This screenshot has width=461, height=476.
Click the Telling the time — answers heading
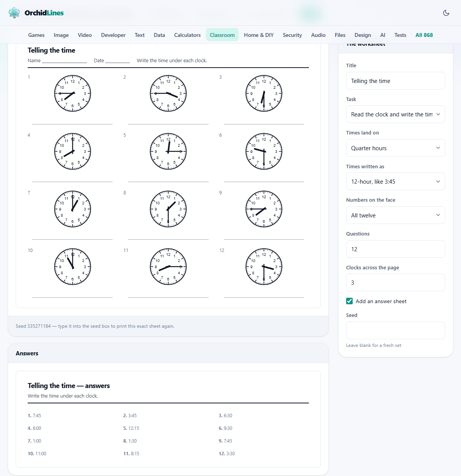click(69, 386)
